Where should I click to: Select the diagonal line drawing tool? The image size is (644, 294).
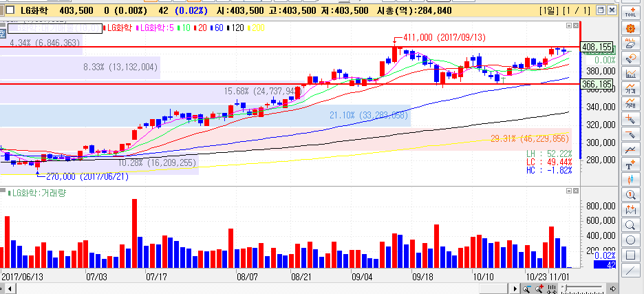[x=630, y=270]
